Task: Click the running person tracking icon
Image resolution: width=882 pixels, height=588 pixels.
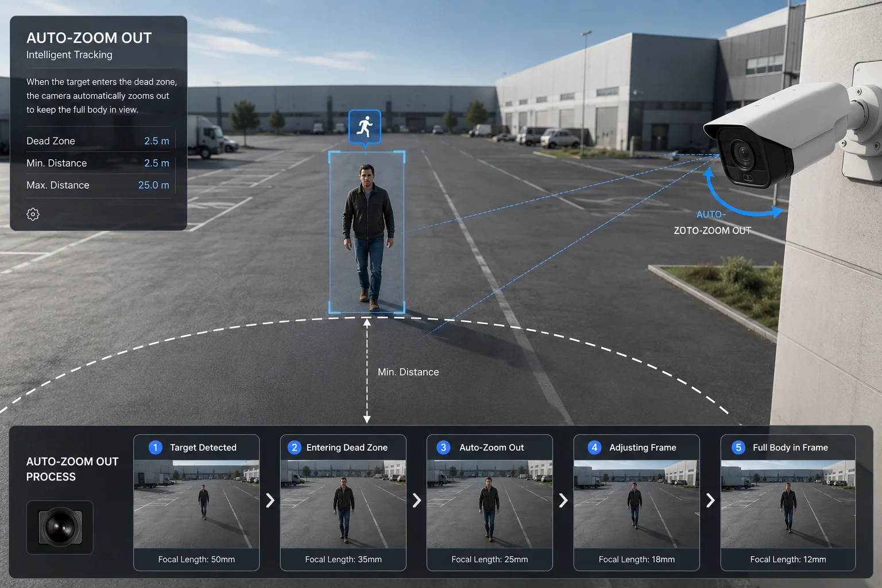Action: pos(365,126)
